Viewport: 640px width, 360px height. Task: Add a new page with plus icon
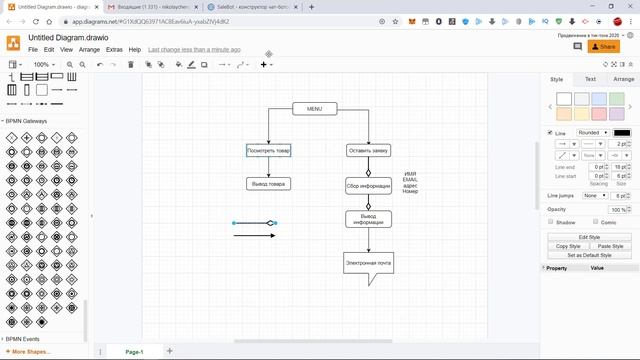pos(169,351)
